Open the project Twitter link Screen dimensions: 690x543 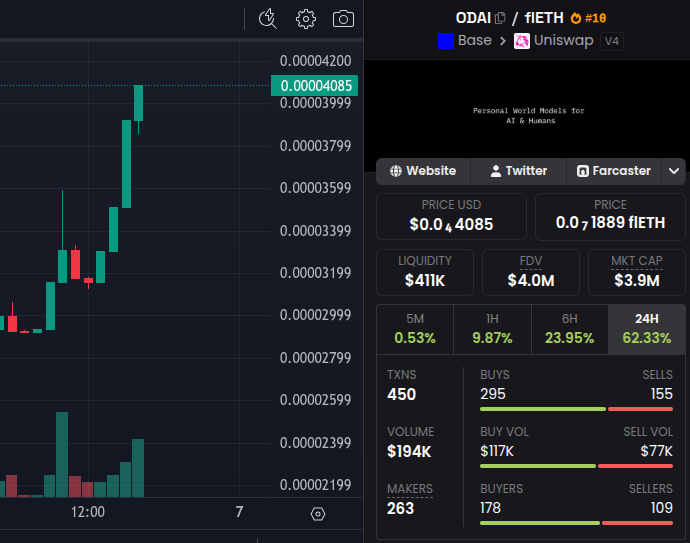518,171
